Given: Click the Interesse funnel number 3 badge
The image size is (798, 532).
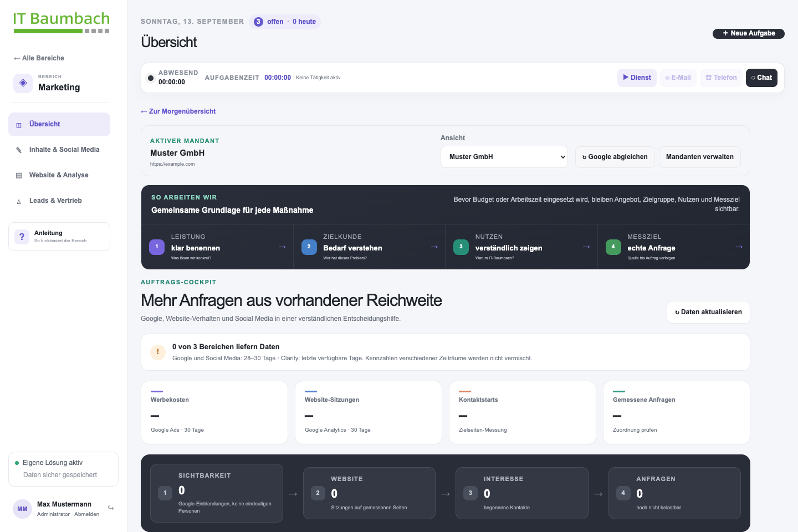Looking at the screenshot, I should pos(470,493).
